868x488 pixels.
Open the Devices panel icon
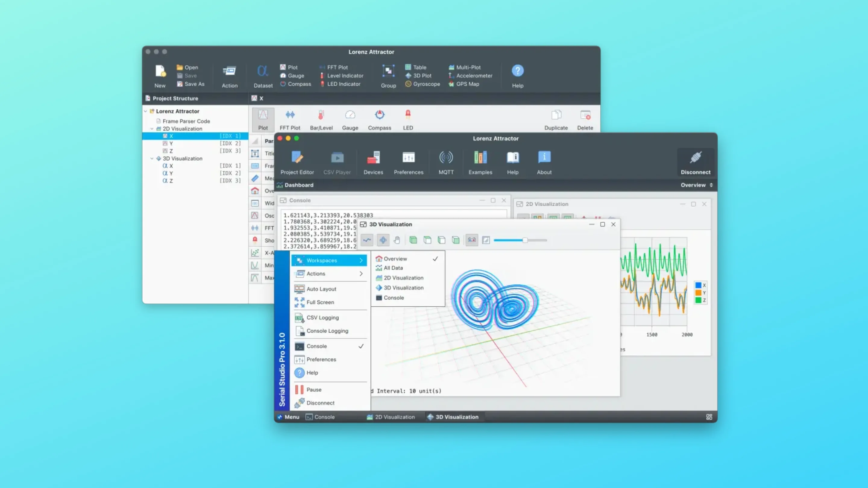coord(373,163)
